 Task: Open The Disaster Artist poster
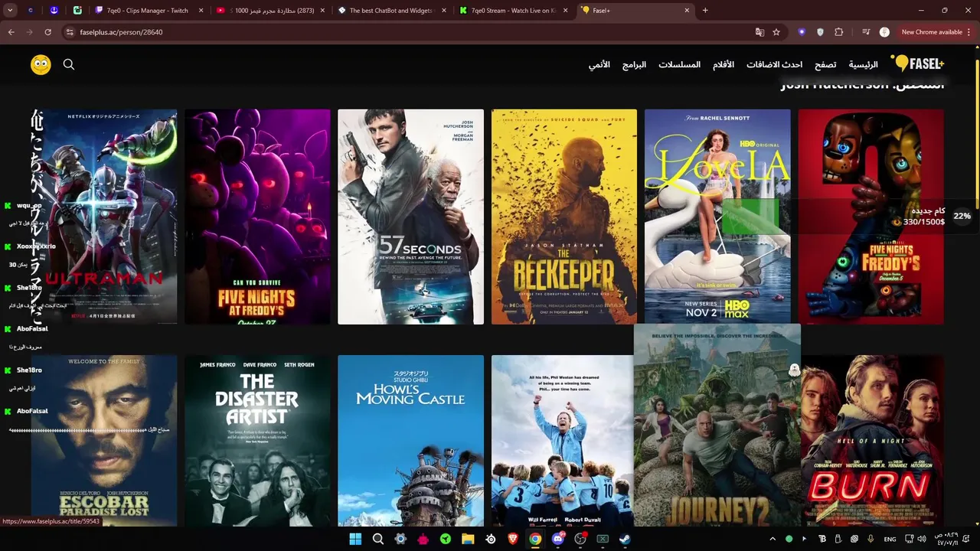[x=257, y=441]
